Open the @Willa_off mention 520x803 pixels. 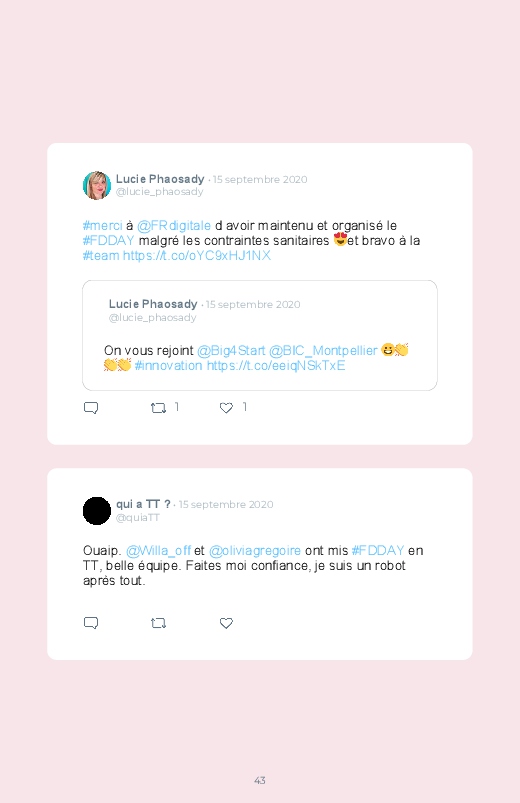tap(158, 551)
